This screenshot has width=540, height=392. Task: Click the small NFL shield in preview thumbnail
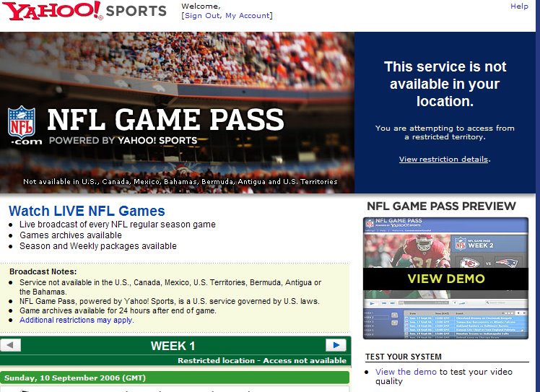point(370,224)
